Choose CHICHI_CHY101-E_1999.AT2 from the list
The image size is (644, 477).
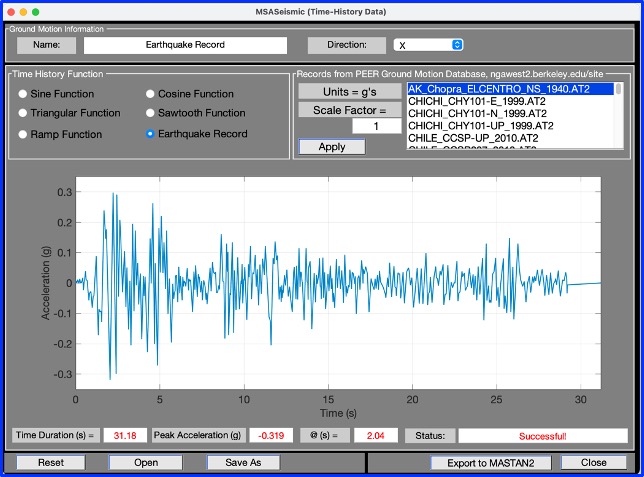tap(479, 102)
